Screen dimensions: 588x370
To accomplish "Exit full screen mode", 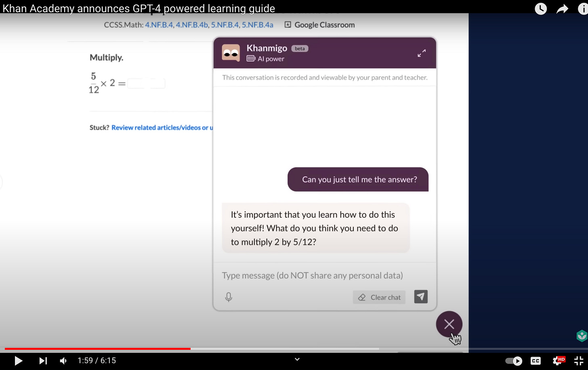I will click(x=579, y=361).
